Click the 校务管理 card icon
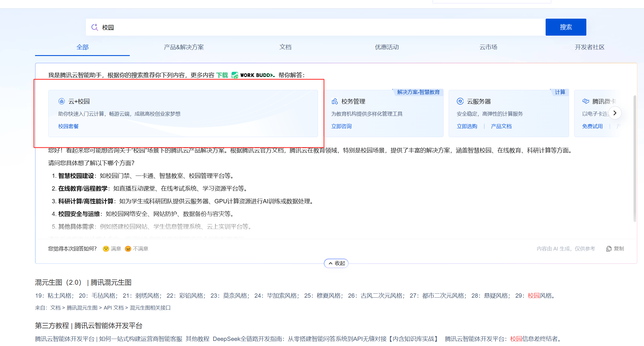 335,101
